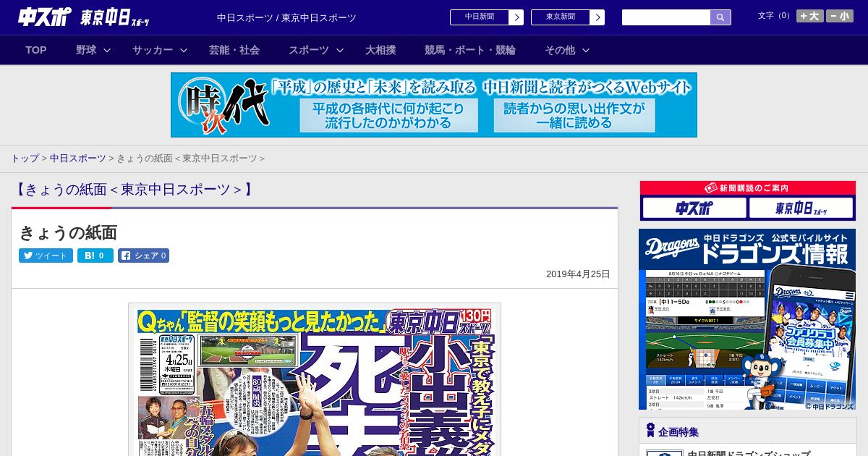Click the 時次代 Heisei banner advertisement

[434, 105]
